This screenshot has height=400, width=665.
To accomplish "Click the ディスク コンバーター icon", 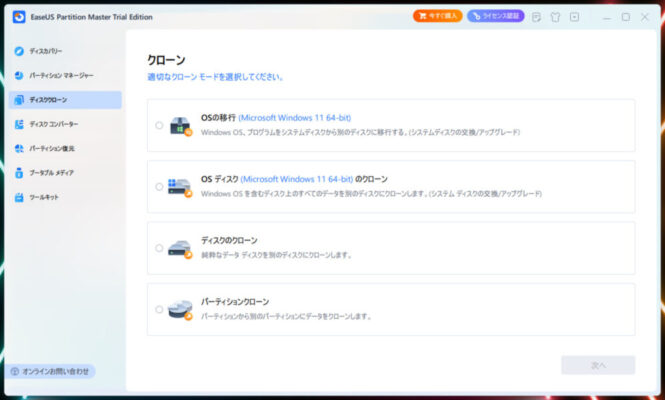I will click(x=19, y=124).
